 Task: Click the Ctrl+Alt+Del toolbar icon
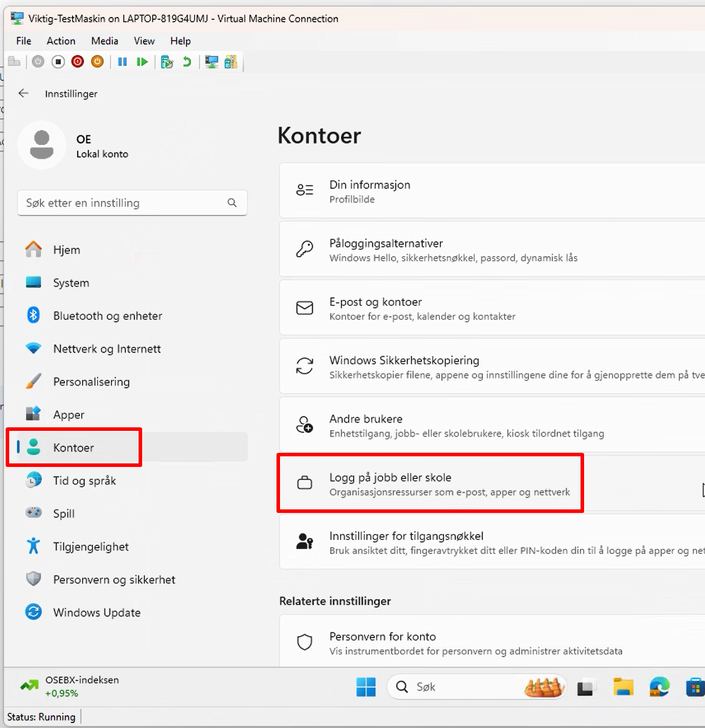pos(14,62)
